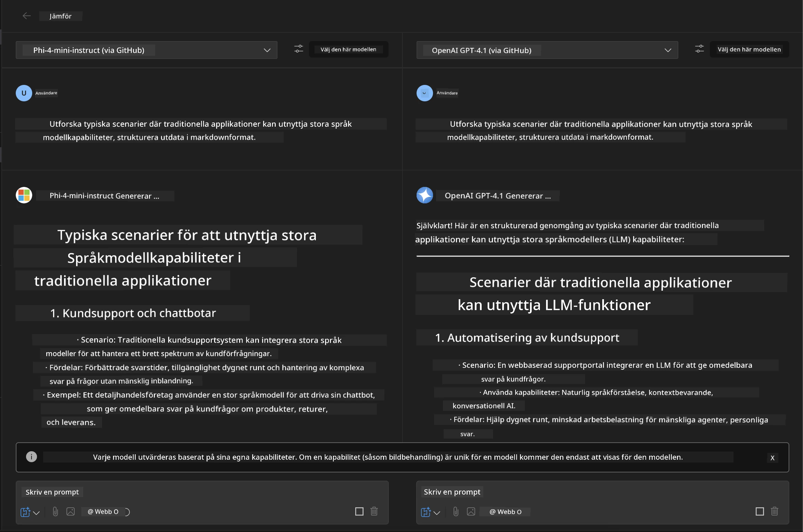
Task: Expand right prompt options chevron
Action: [437, 512]
